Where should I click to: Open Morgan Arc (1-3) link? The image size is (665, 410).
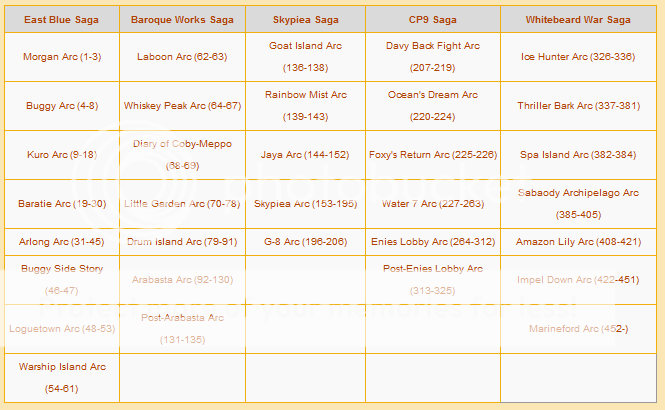click(x=62, y=57)
